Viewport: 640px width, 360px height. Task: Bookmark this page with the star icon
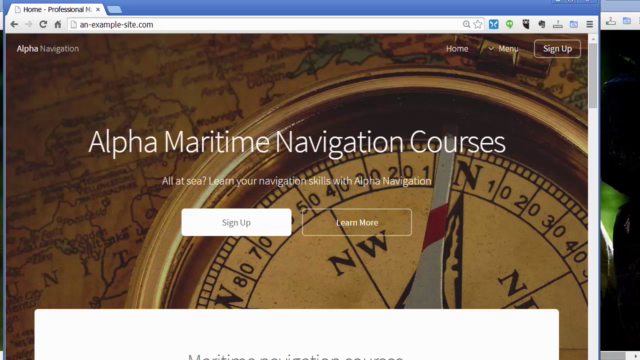tap(478, 24)
